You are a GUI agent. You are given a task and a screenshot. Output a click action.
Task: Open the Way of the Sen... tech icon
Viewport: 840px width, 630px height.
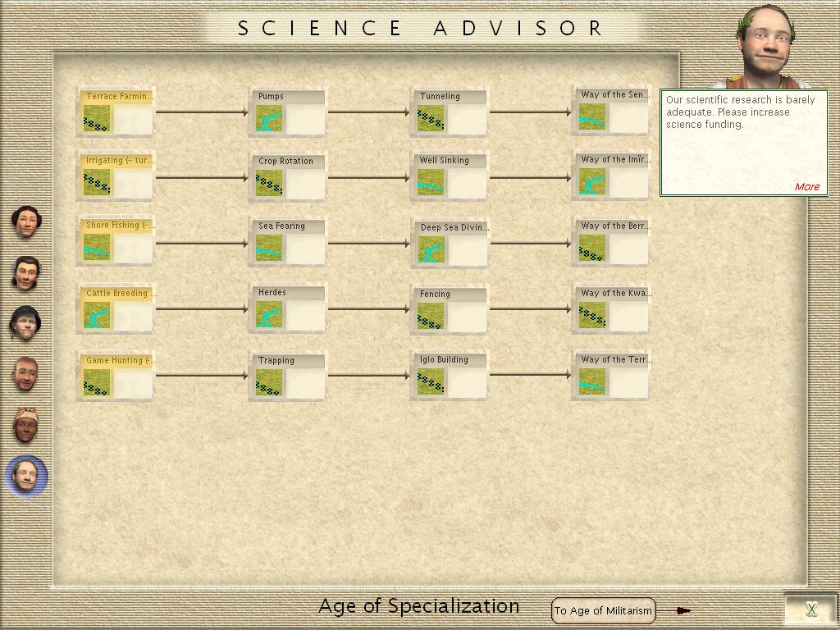(592, 116)
